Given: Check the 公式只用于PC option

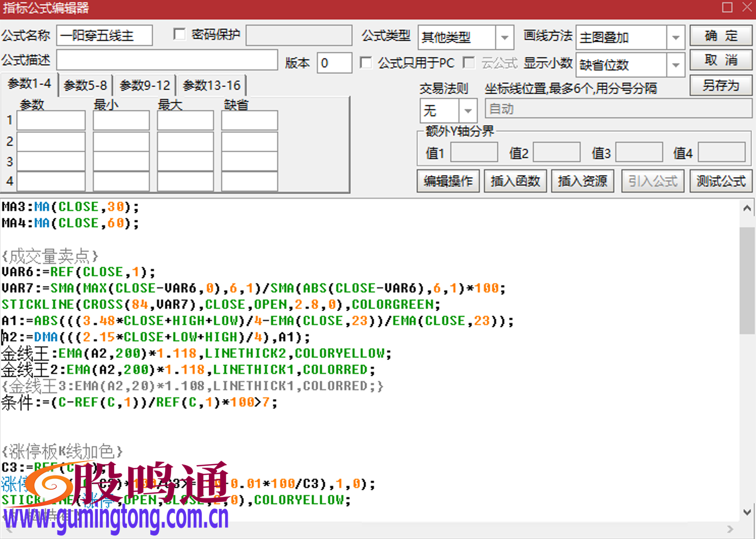Looking at the screenshot, I should pyautogui.click(x=366, y=63).
